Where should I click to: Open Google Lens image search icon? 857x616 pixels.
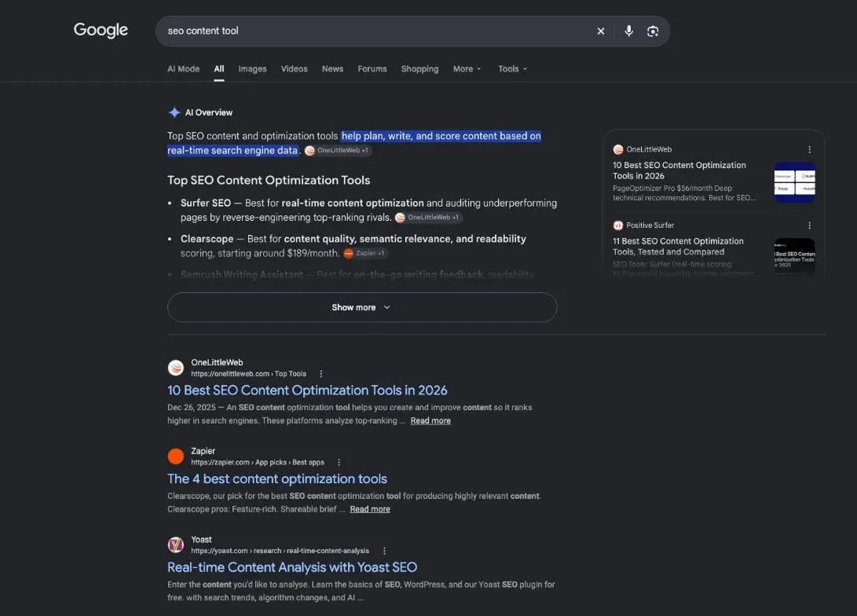[653, 31]
